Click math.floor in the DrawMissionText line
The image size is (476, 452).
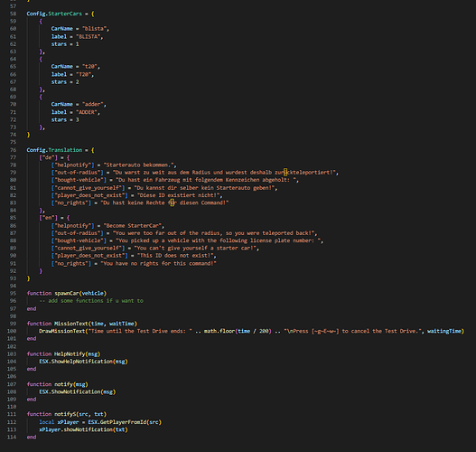pos(219,331)
